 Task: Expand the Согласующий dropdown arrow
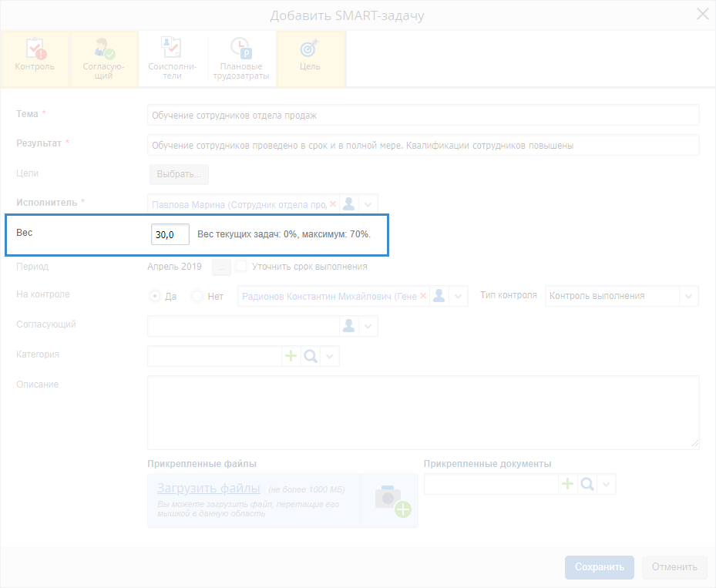pos(368,326)
